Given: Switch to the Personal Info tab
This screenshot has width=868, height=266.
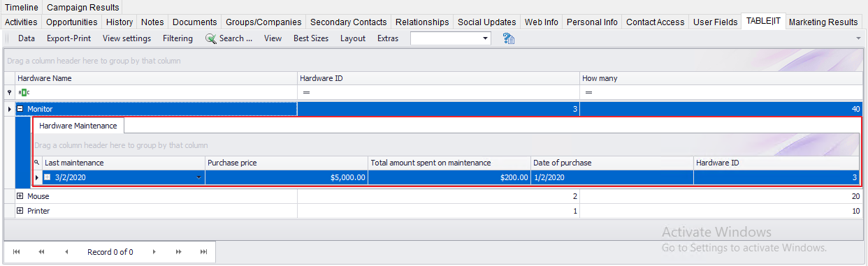Looking at the screenshot, I should tap(593, 22).
